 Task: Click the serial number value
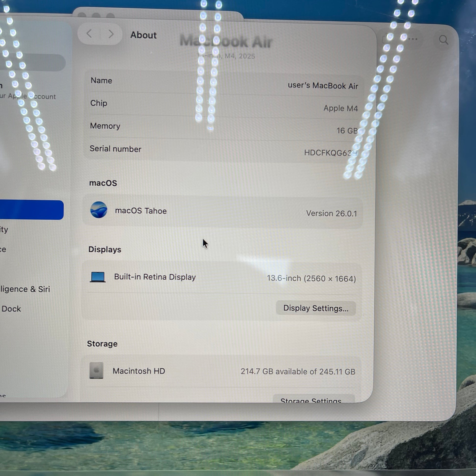click(x=330, y=153)
